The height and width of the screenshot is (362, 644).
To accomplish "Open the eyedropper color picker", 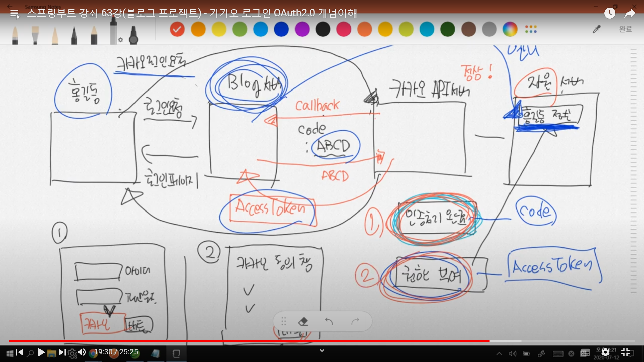I will click(x=596, y=29).
